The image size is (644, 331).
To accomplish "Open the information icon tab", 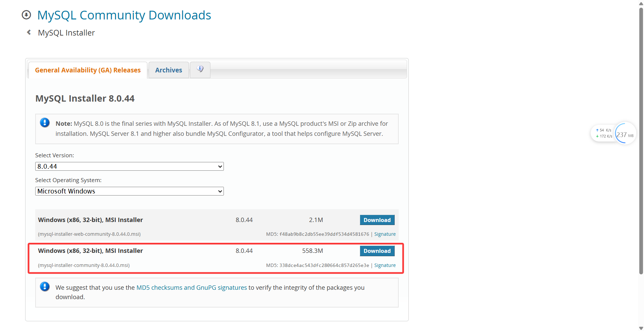I will coord(200,69).
